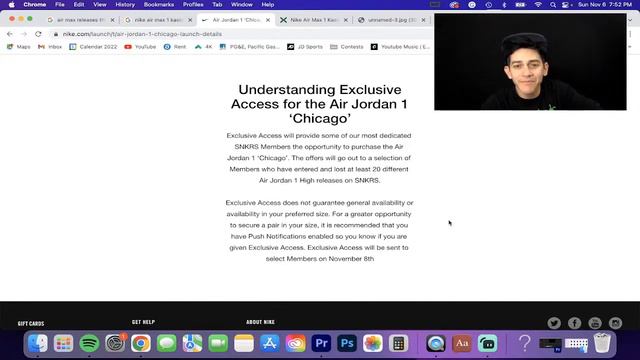Go forward in Chrome

click(x=24, y=34)
